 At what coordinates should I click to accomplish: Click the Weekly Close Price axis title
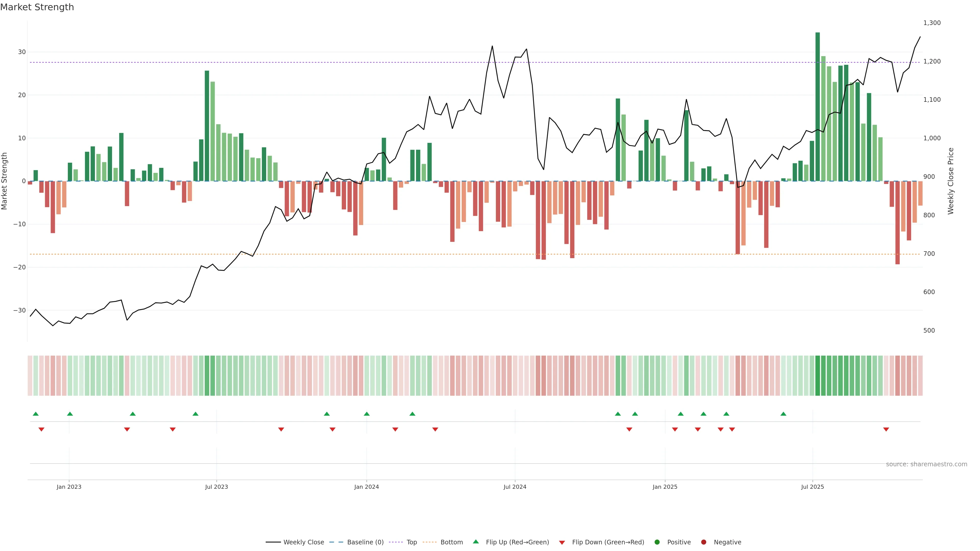[x=951, y=181]
